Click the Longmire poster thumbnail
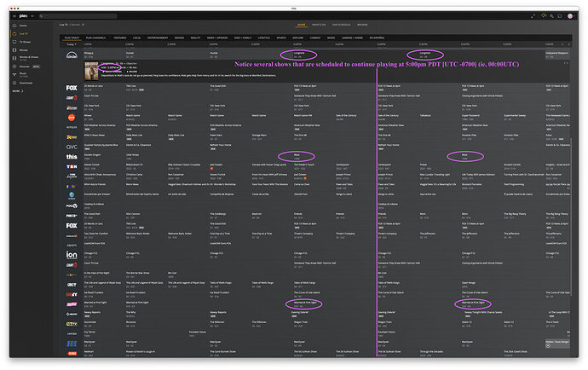This screenshot has height=370, width=588. [x=91, y=71]
